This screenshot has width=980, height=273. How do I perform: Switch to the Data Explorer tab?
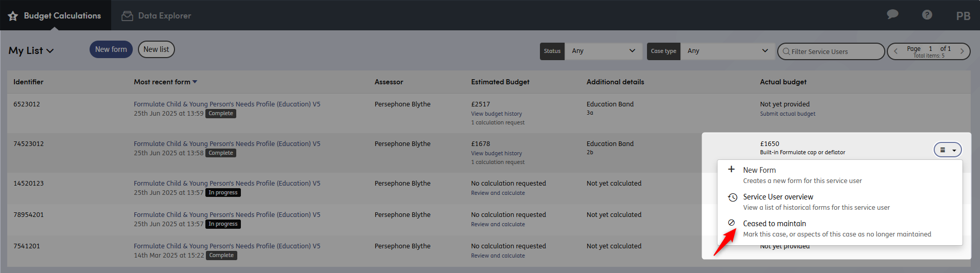pos(156,16)
